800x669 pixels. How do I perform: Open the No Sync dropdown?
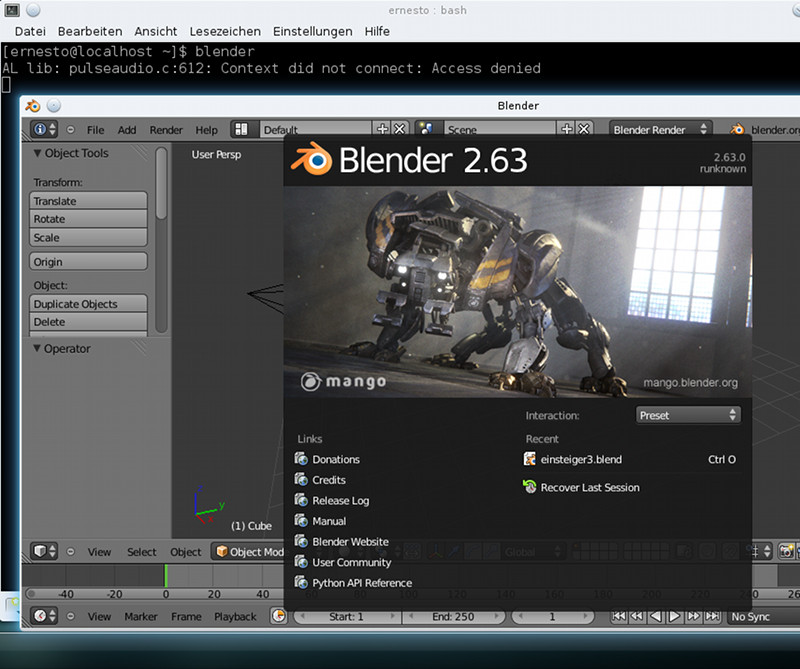tap(763, 616)
